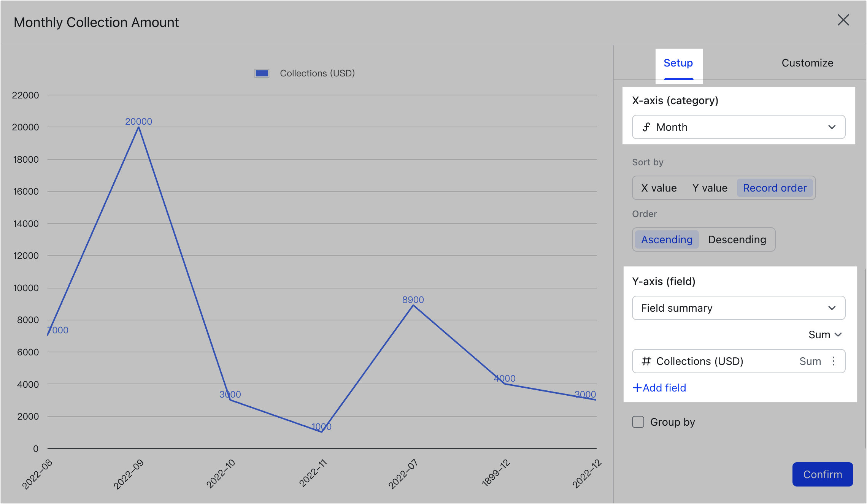
Task: Click the Confirm button
Action: pyautogui.click(x=823, y=474)
